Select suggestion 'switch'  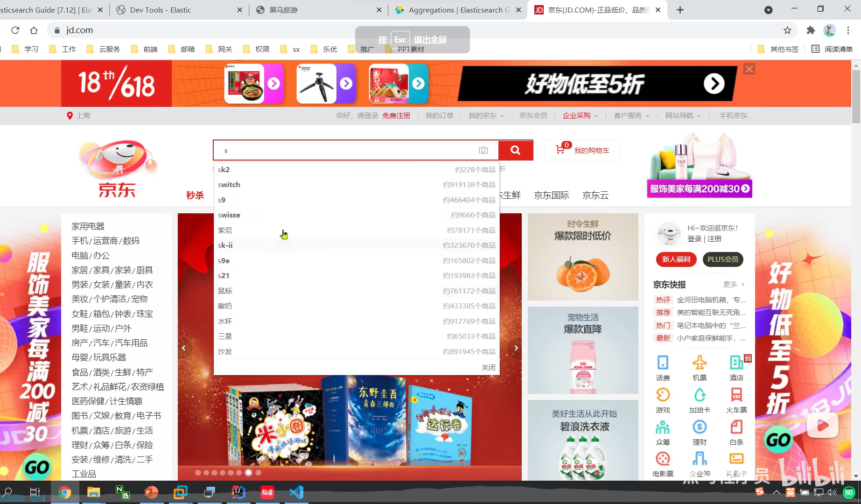coord(357,185)
